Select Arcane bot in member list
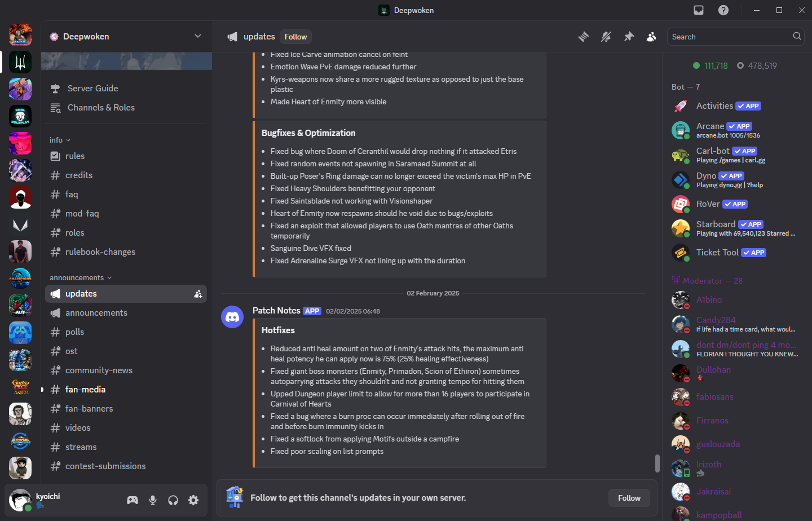 [735, 130]
